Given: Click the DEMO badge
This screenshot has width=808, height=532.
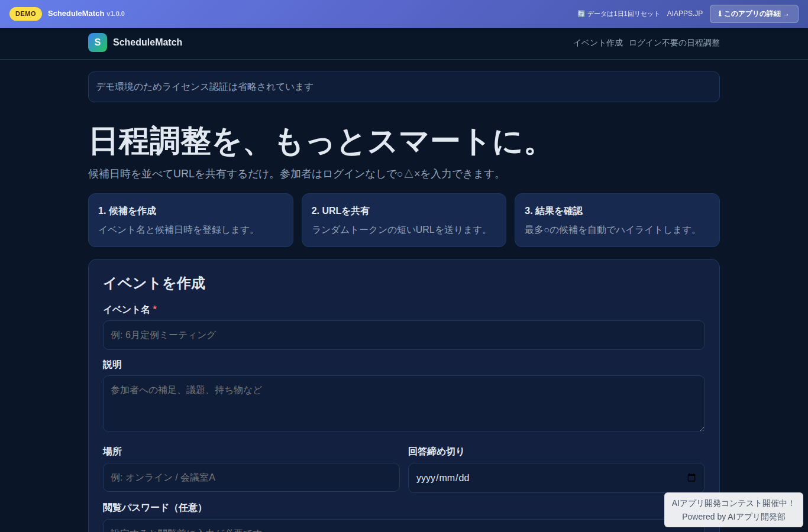Looking at the screenshot, I should point(25,14).
